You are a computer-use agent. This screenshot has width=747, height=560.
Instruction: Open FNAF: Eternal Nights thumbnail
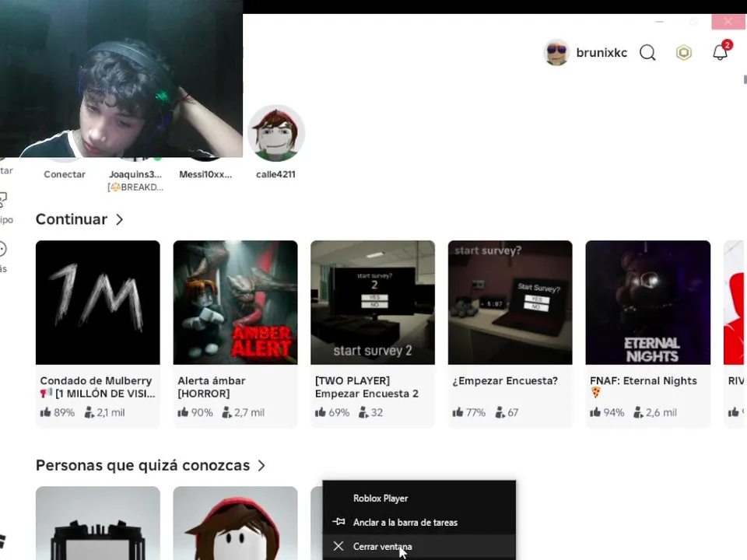(648, 303)
